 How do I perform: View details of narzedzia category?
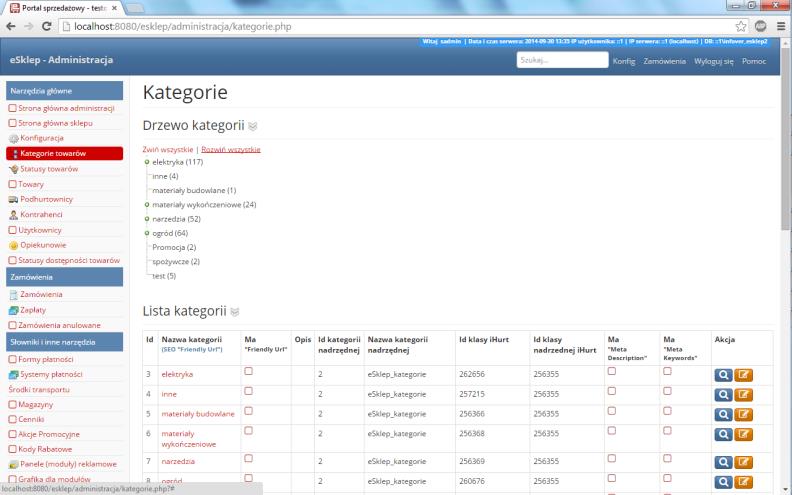pyautogui.click(x=723, y=462)
